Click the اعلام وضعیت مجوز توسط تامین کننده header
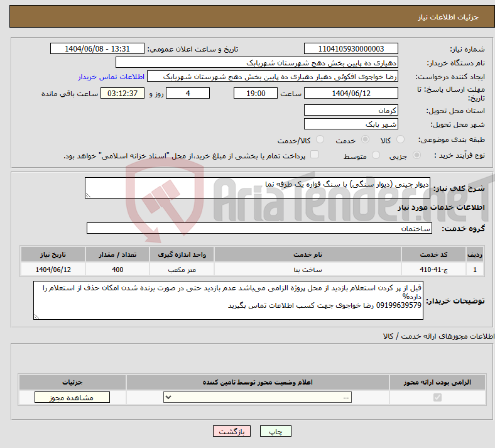Image resolution: width=495 pixels, height=448 pixels. point(258,382)
